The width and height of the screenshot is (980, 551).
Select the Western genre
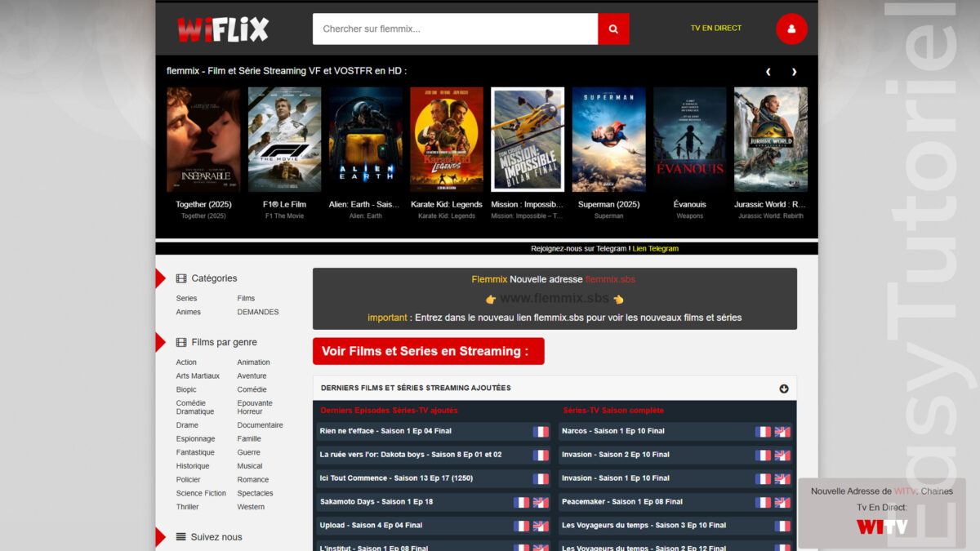point(251,507)
